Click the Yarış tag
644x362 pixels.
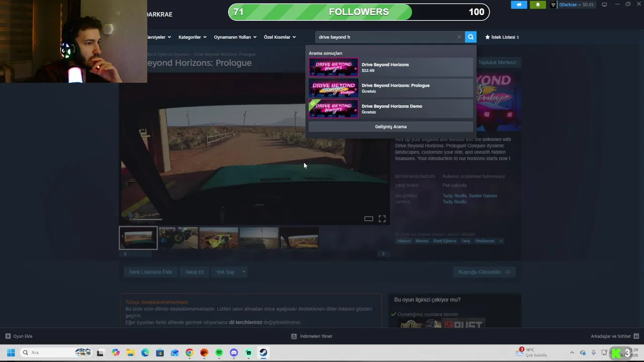tap(466, 241)
